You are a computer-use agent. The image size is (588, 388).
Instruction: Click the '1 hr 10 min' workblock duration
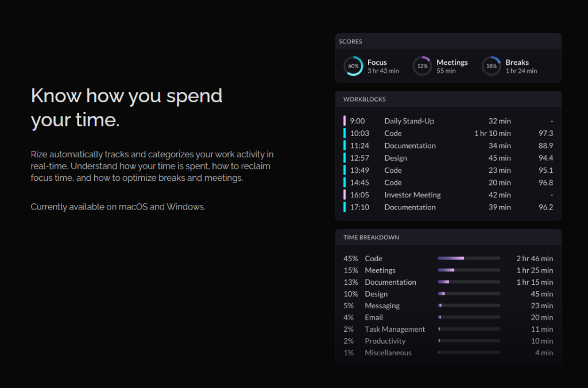click(492, 134)
